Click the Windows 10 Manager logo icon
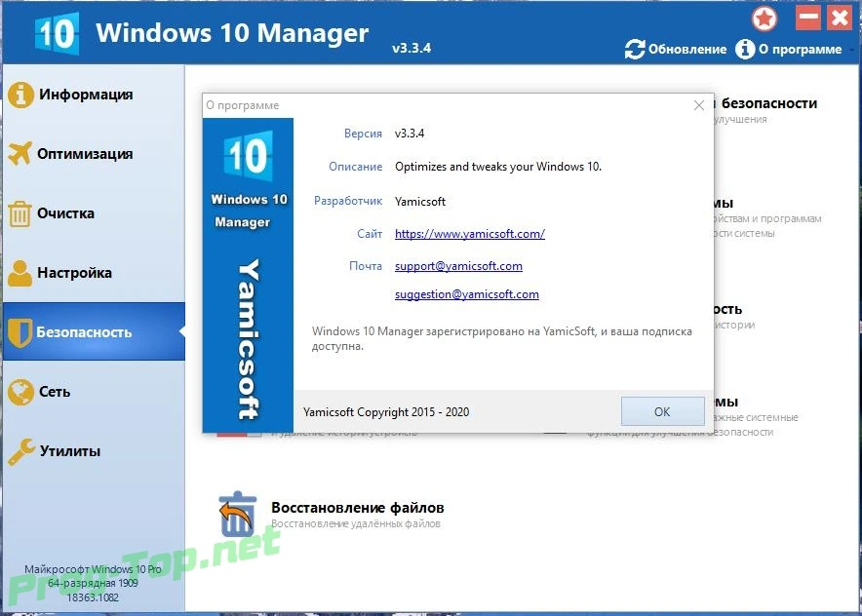 [x=58, y=33]
